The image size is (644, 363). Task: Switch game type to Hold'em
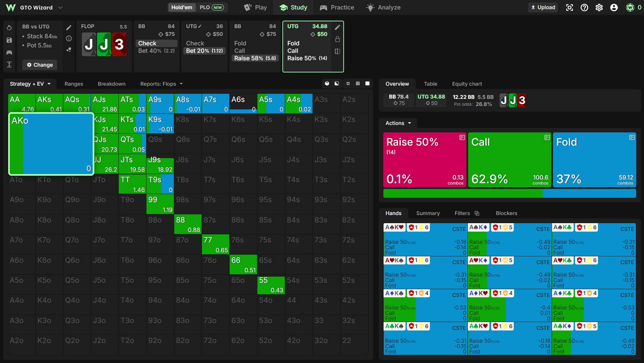[x=182, y=7]
